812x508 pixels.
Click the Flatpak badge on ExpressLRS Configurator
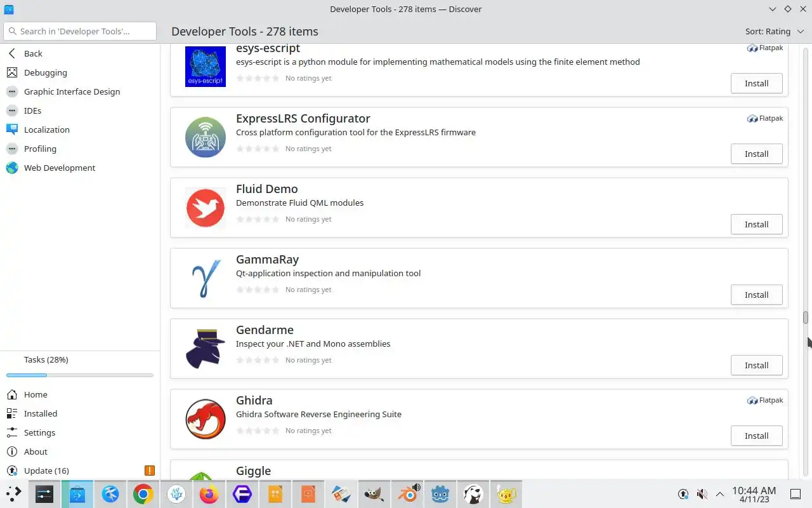click(x=765, y=119)
